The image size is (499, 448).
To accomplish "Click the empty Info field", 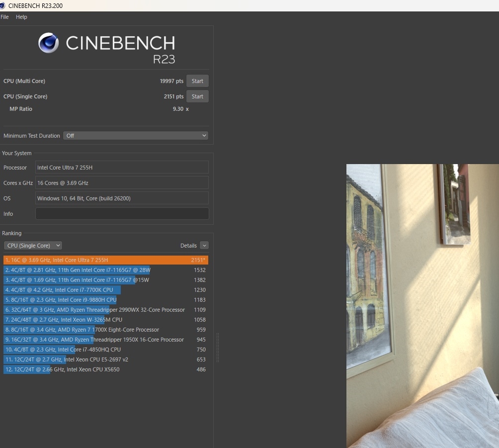I will pyautogui.click(x=122, y=214).
